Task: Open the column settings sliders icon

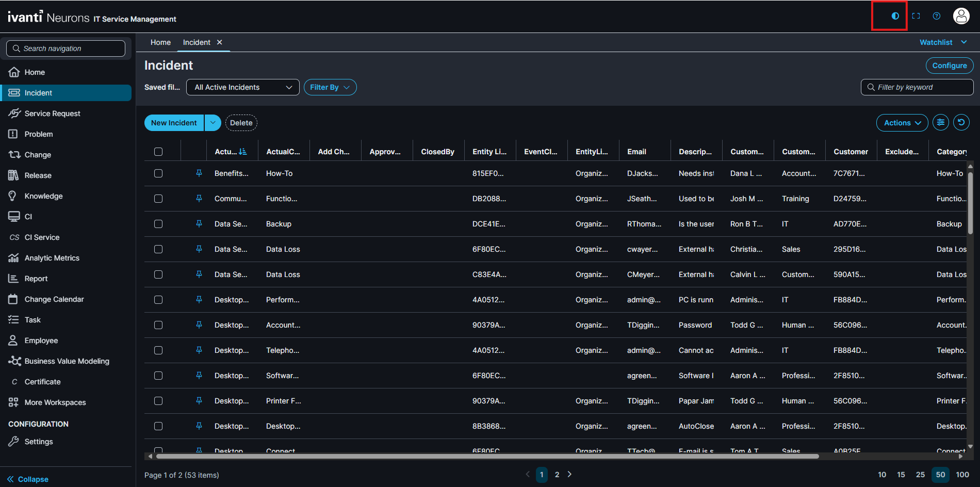Action: [941, 122]
